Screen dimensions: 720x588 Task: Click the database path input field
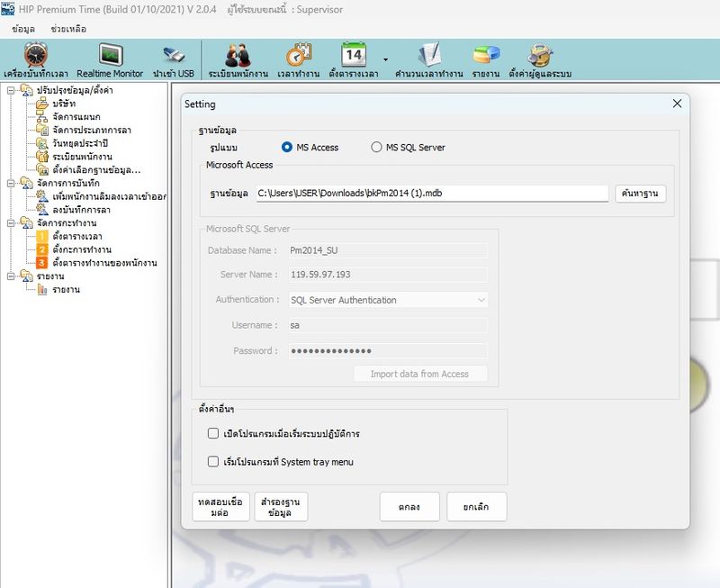[x=431, y=194]
